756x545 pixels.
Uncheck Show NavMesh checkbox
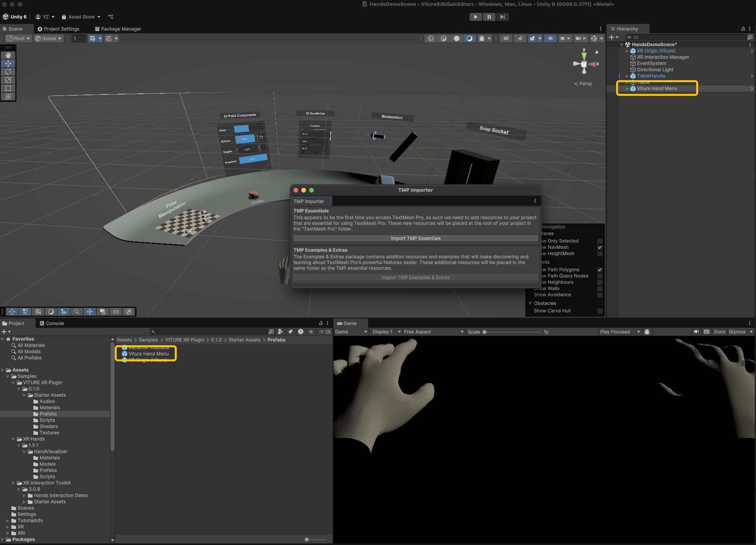coord(599,247)
